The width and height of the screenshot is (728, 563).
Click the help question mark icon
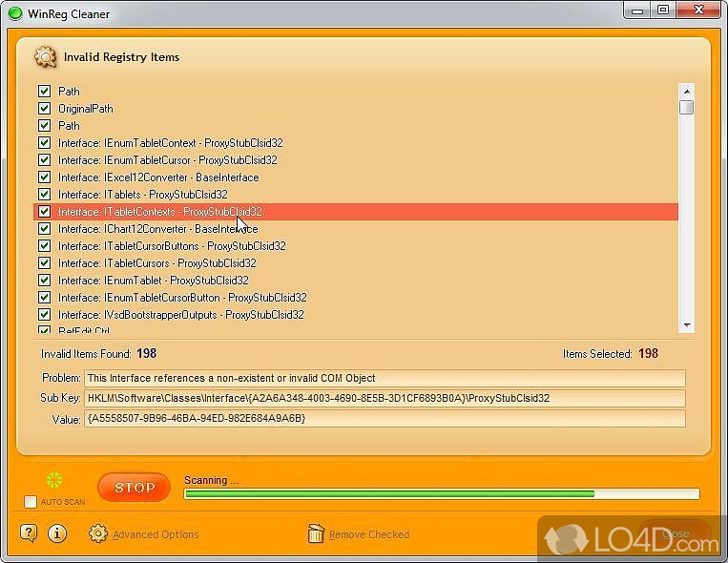click(29, 533)
